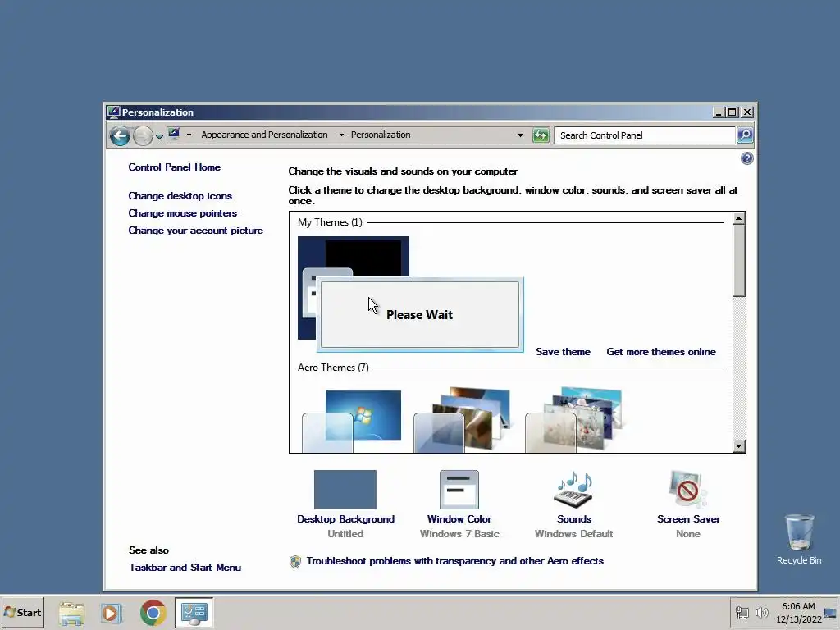This screenshot has width=840, height=630.
Task: Click the Window Color label
Action: point(459,519)
